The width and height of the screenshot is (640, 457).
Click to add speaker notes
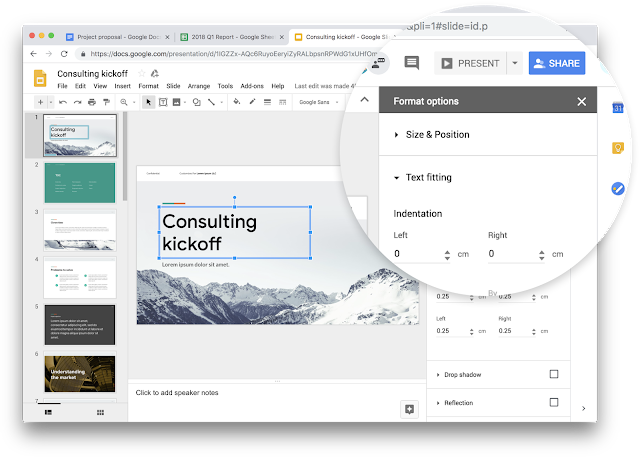pos(177,393)
